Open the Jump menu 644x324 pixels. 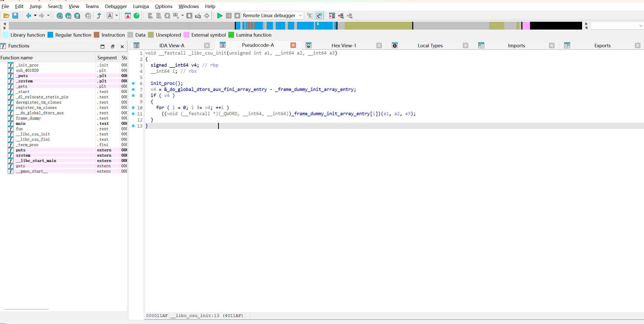coord(35,6)
